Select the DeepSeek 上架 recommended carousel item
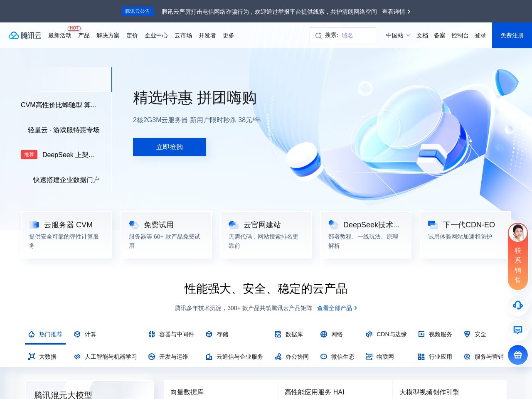532x399 pixels. point(68,155)
